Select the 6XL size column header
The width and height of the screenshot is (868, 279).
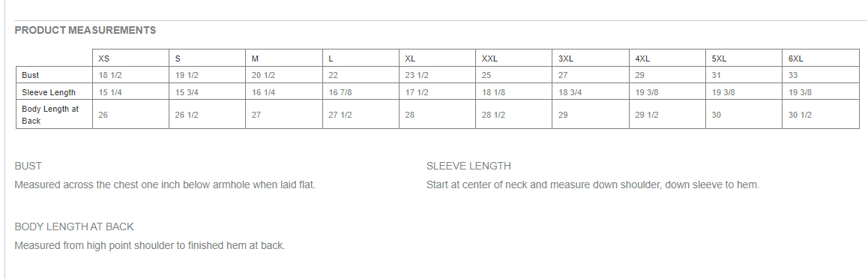coord(820,58)
